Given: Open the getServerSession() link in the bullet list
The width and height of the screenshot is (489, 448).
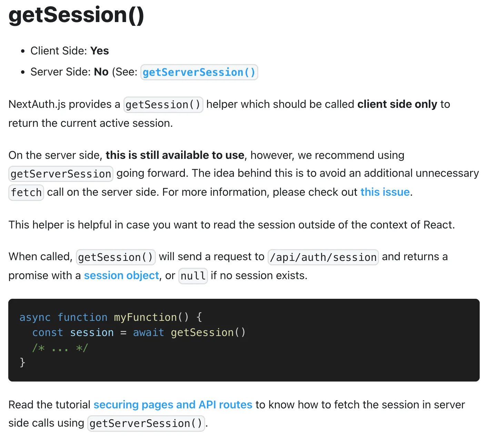Looking at the screenshot, I should tap(199, 72).
